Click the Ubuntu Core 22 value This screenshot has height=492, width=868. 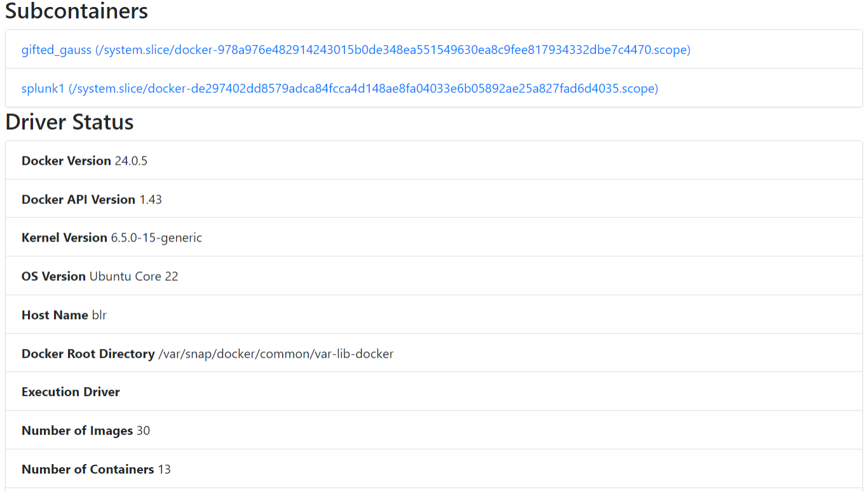pos(133,277)
